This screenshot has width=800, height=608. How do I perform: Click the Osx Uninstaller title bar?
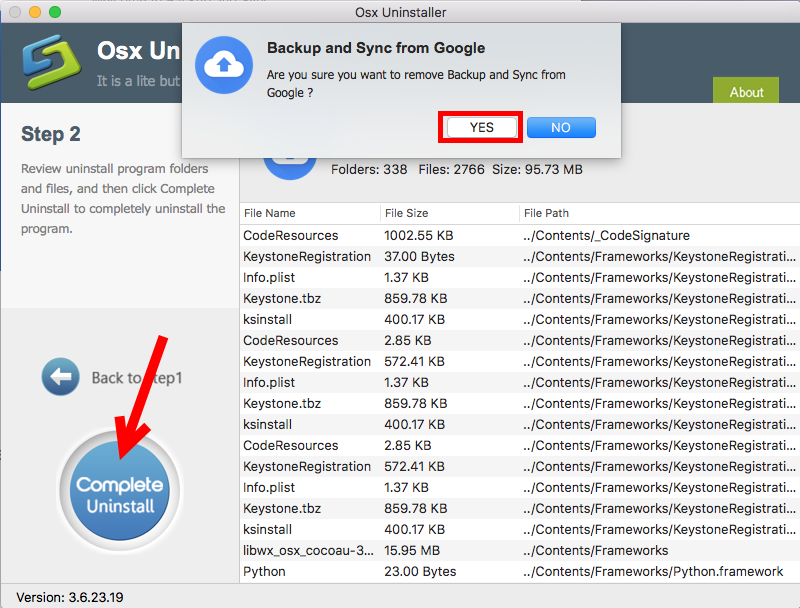(400, 12)
